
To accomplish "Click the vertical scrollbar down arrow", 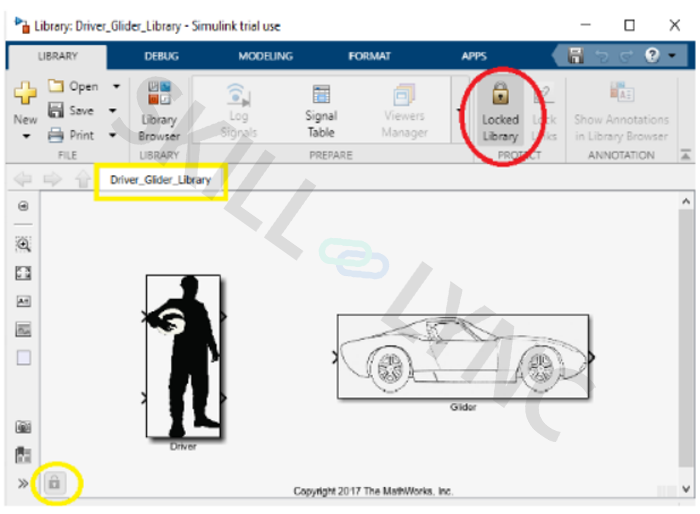I will pos(686,489).
